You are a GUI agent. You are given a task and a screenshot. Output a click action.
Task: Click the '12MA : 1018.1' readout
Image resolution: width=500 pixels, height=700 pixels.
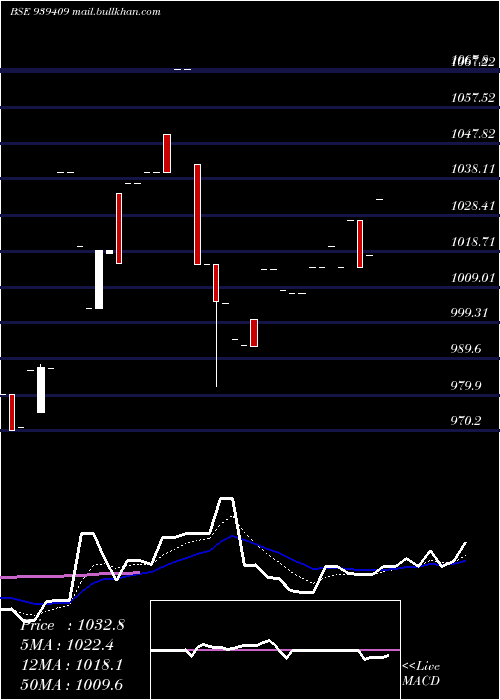72,665
